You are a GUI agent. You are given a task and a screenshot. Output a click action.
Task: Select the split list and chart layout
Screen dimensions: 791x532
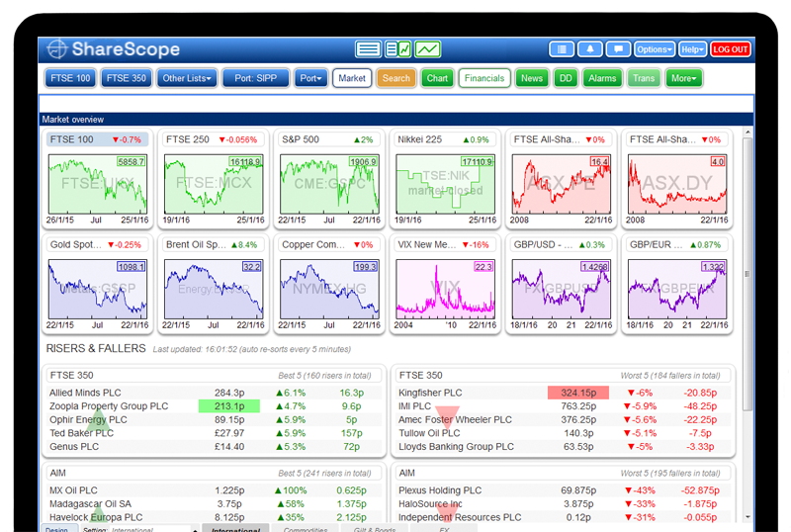[398, 49]
